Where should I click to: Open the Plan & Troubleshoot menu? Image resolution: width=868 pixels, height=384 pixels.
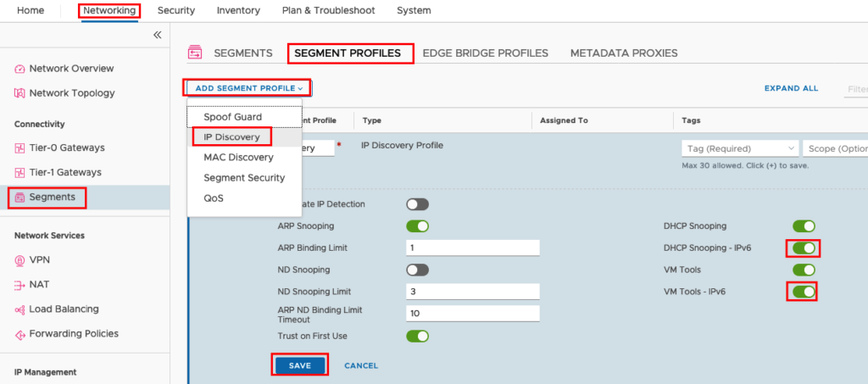[328, 10]
